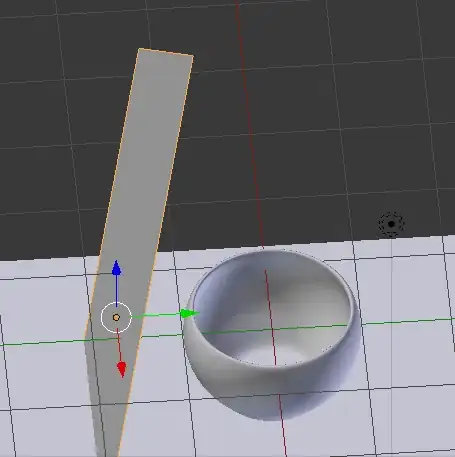Click the blue Z-axis gizmo arrow
Image resolution: width=455 pixels, height=457 pixels.
(x=116, y=268)
